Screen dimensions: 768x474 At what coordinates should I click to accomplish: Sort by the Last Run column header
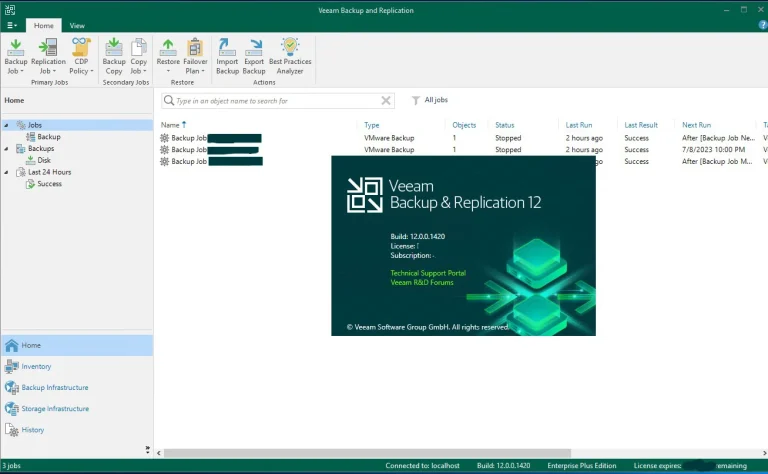tap(578, 125)
